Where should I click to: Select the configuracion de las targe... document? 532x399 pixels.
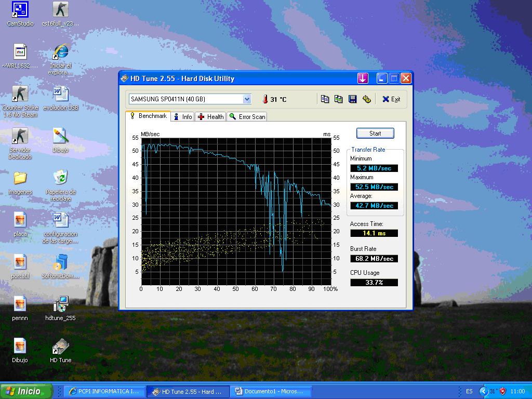coord(61,228)
